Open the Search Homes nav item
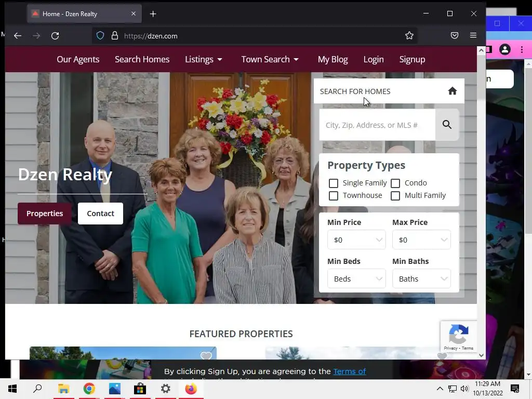 click(x=142, y=59)
